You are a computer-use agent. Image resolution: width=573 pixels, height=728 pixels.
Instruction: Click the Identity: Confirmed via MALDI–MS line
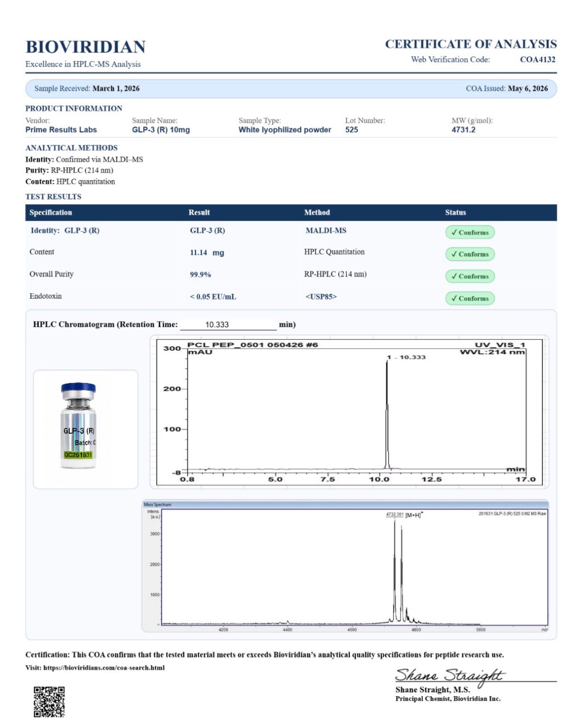coord(84,160)
